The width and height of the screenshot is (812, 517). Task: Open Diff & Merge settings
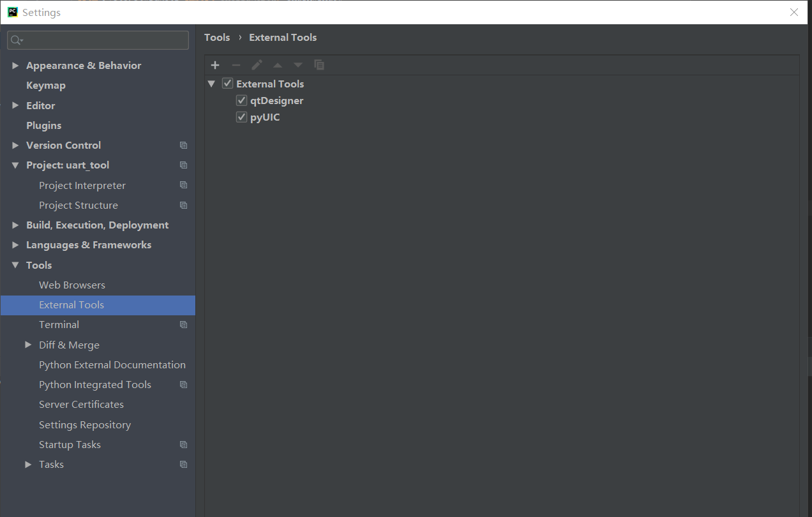[x=69, y=345]
